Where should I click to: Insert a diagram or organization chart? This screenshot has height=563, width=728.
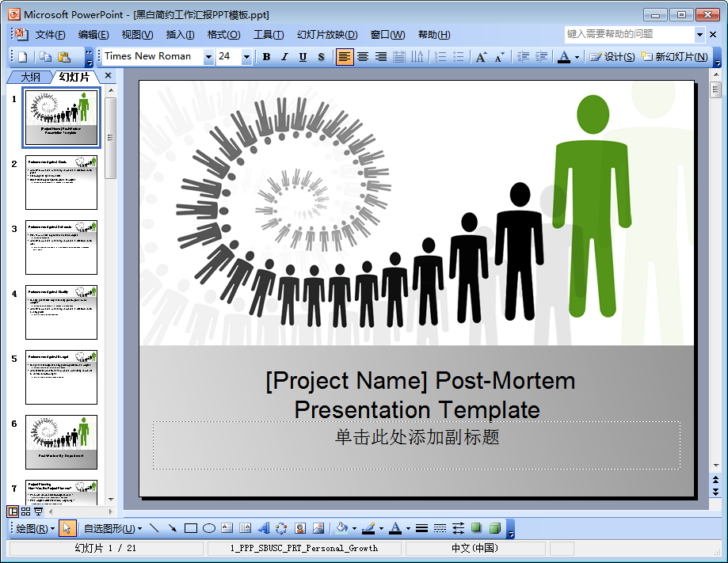pos(281,528)
